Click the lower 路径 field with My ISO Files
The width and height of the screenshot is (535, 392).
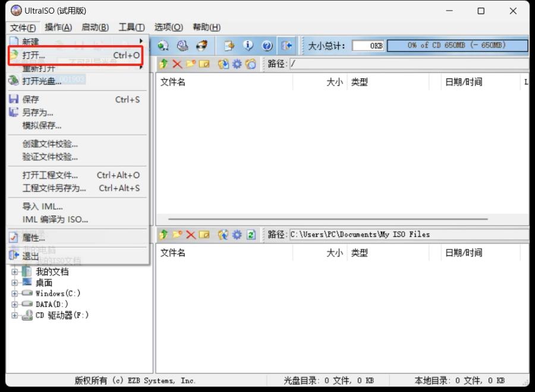click(x=410, y=235)
